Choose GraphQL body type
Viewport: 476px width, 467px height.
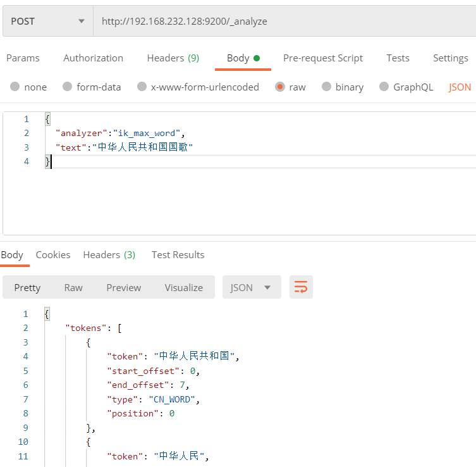coord(384,87)
